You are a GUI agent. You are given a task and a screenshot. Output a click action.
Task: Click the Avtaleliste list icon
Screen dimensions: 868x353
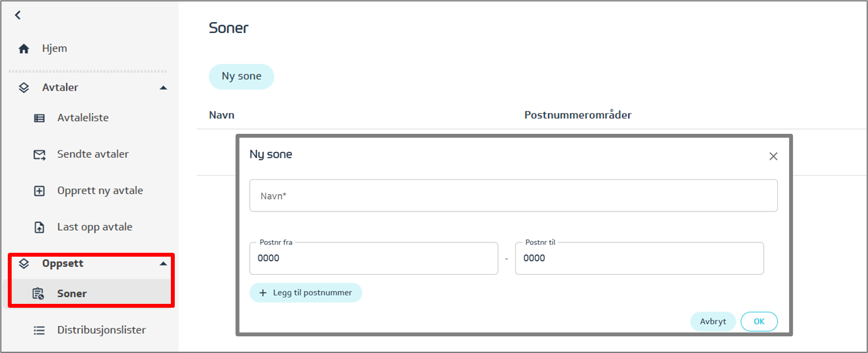coord(39,118)
